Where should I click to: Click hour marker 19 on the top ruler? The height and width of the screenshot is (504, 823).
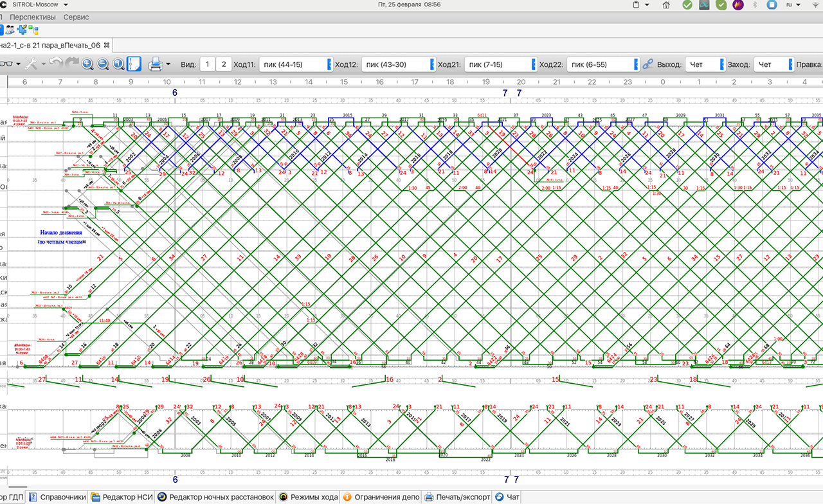486,82
